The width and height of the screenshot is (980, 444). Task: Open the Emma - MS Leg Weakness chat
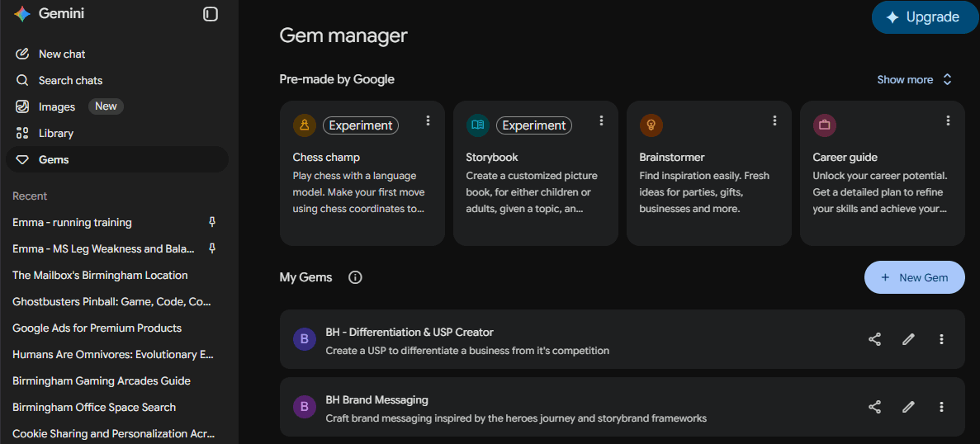tap(104, 248)
